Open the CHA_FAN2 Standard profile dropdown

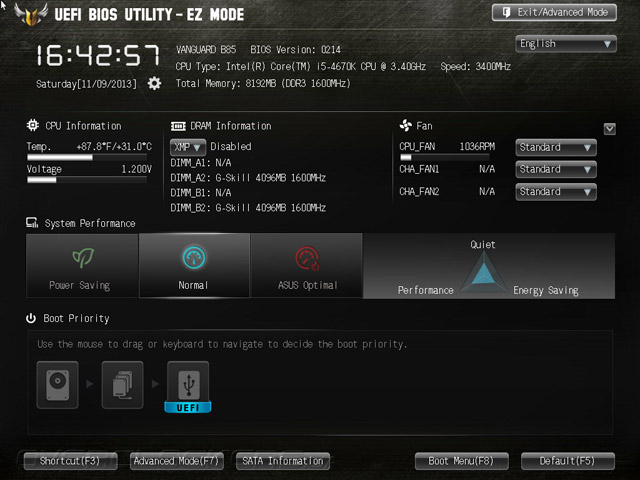(556, 192)
